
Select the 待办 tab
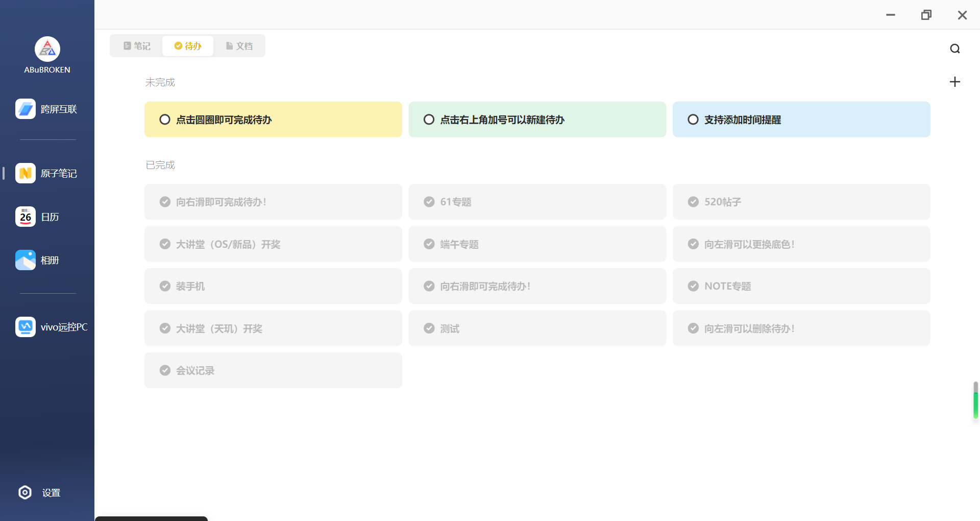[188, 46]
